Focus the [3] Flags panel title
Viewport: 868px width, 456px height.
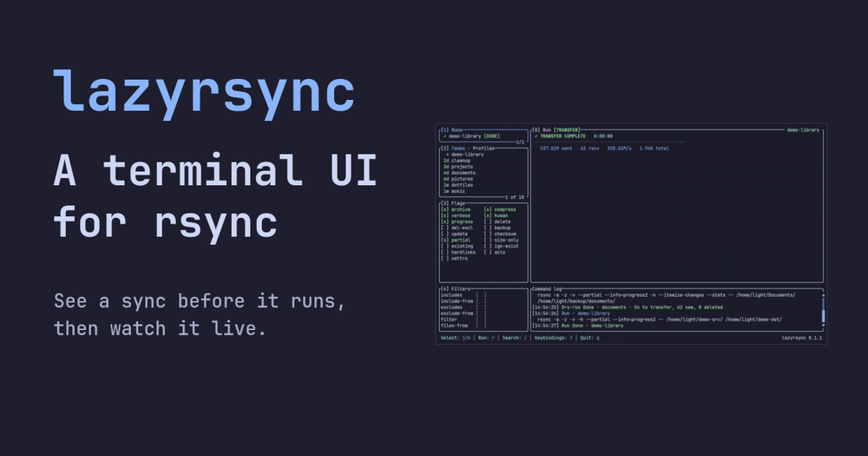point(453,203)
